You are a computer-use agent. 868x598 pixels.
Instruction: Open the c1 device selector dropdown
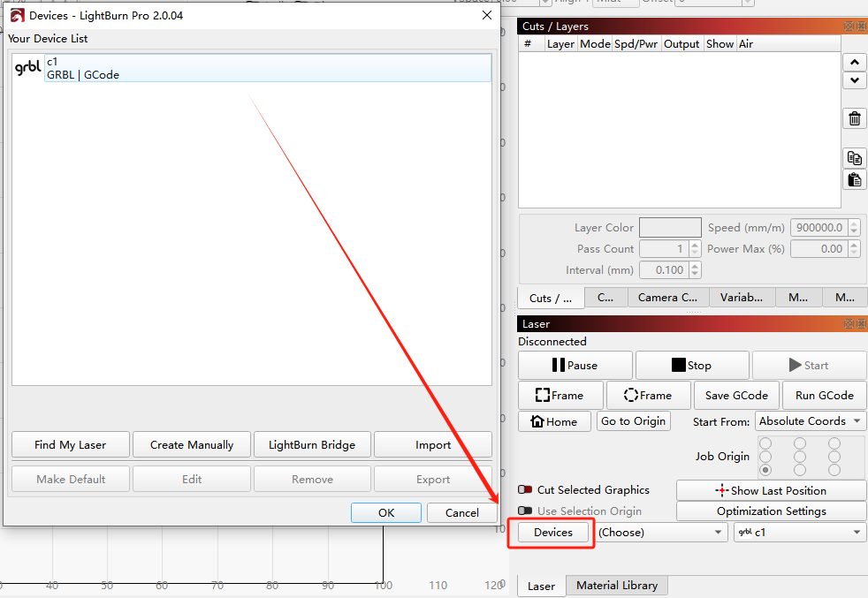(x=800, y=532)
